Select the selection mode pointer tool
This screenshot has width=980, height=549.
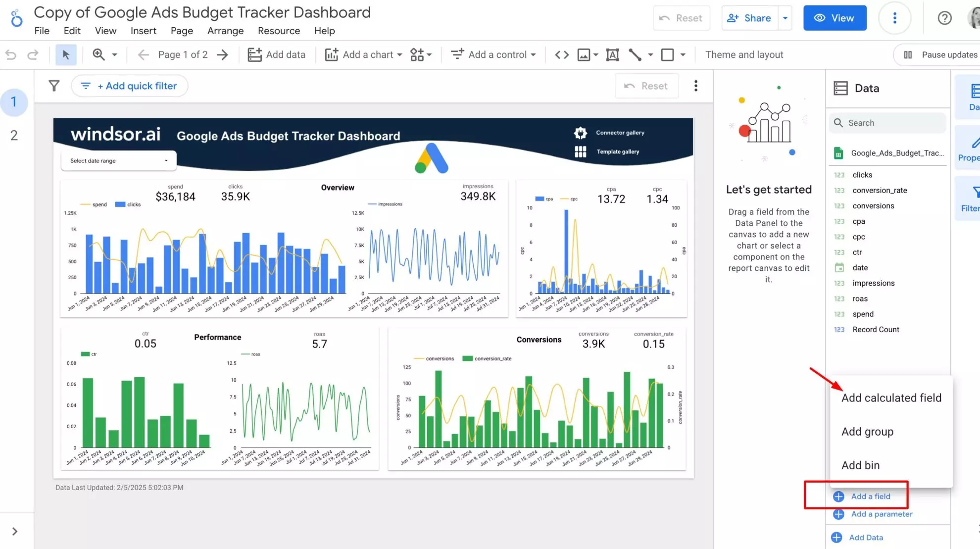[x=66, y=55]
